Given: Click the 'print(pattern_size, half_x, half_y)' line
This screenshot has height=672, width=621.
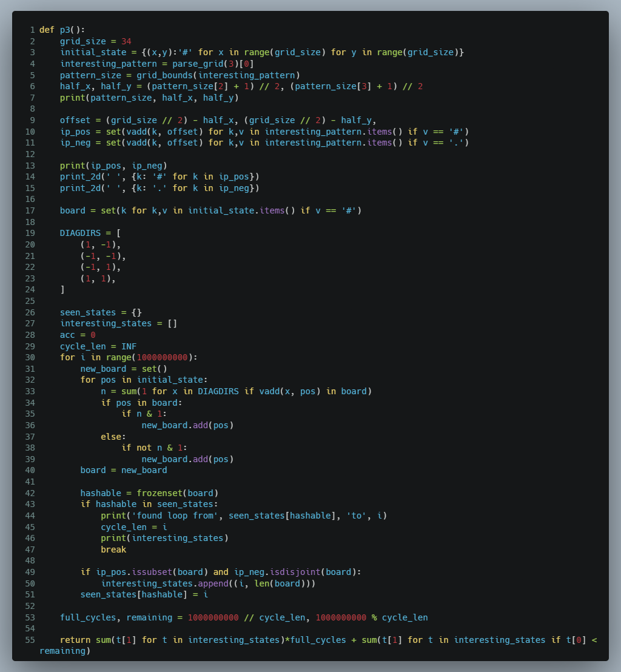Looking at the screenshot, I should pyautogui.click(x=149, y=98).
